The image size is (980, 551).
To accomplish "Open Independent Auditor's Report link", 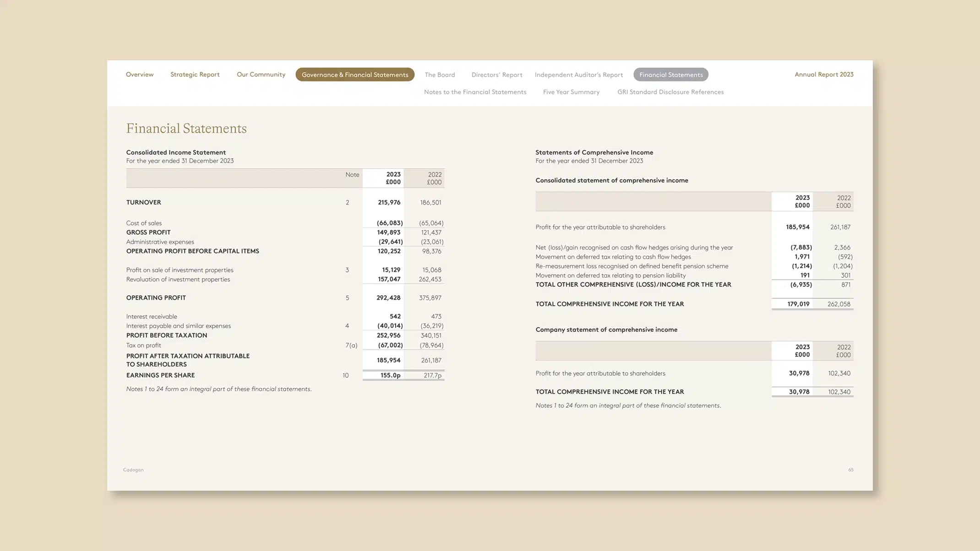I will pos(578,75).
